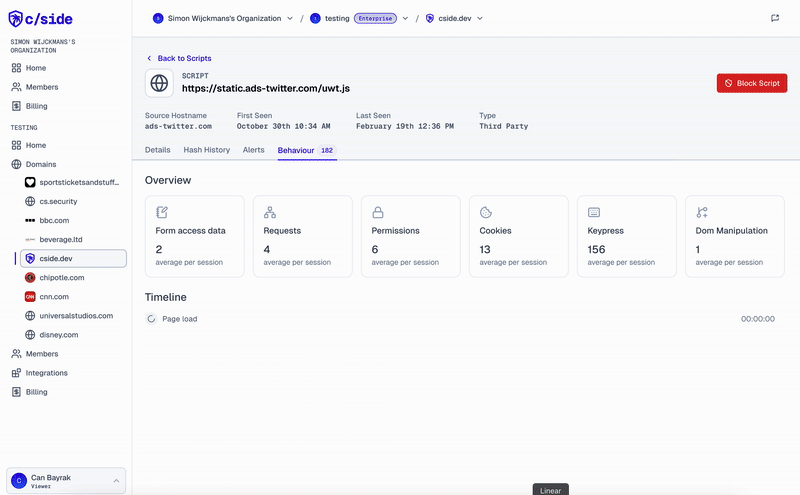
Task: Click ads-twitter.com source hostname
Action: click(x=178, y=126)
